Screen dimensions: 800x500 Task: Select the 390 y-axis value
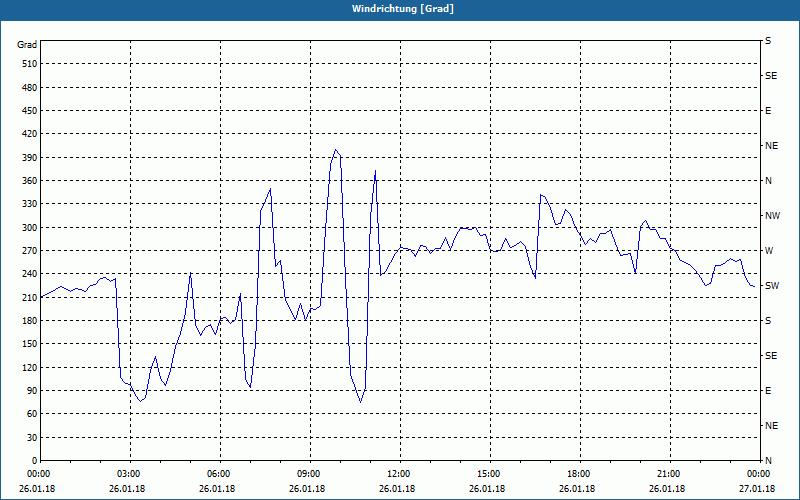pos(30,157)
